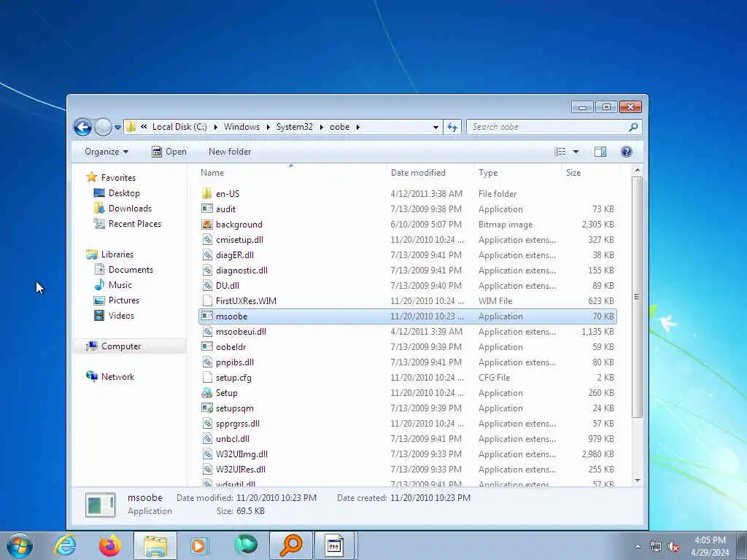Click the scrollbar down arrow
747x560 pixels.
[x=638, y=480]
